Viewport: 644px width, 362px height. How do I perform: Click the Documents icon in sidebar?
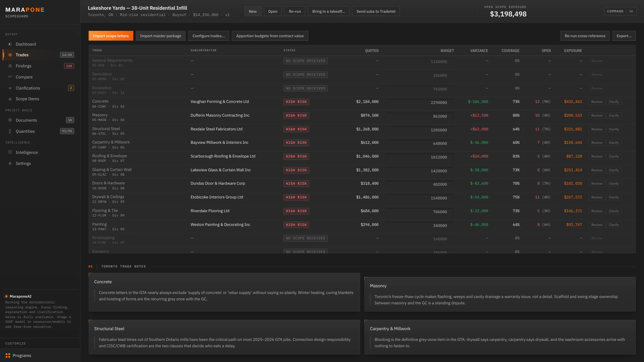pyautogui.click(x=10, y=120)
